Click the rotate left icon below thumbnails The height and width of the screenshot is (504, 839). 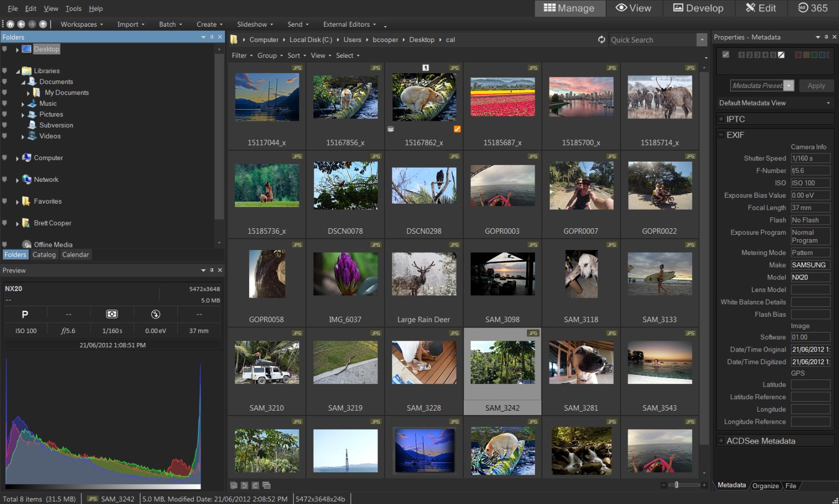pyautogui.click(x=244, y=485)
